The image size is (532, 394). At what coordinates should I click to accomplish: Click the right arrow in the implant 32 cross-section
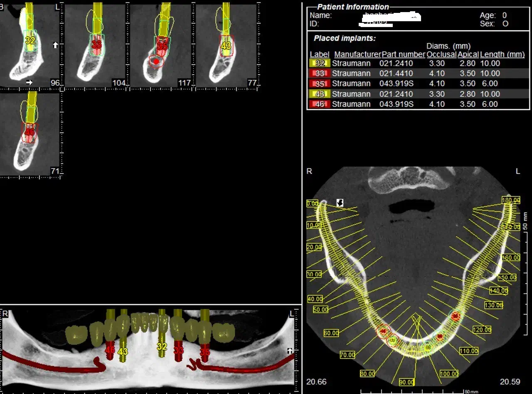tap(29, 82)
